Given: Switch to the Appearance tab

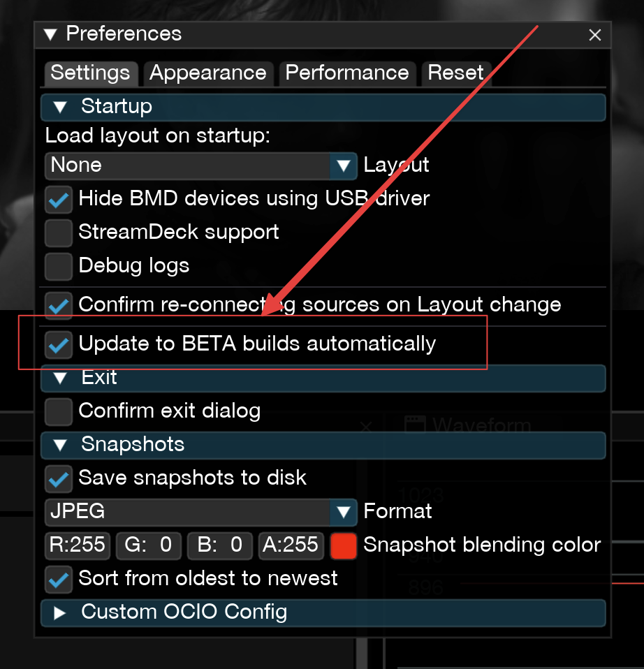Looking at the screenshot, I should [208, 73].
